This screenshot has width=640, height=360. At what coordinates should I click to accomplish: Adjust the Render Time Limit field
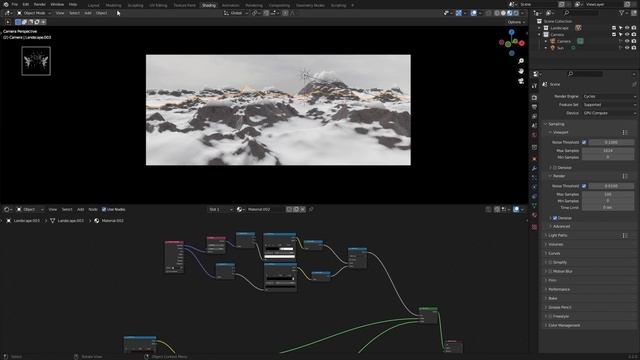tap(608, 208)
